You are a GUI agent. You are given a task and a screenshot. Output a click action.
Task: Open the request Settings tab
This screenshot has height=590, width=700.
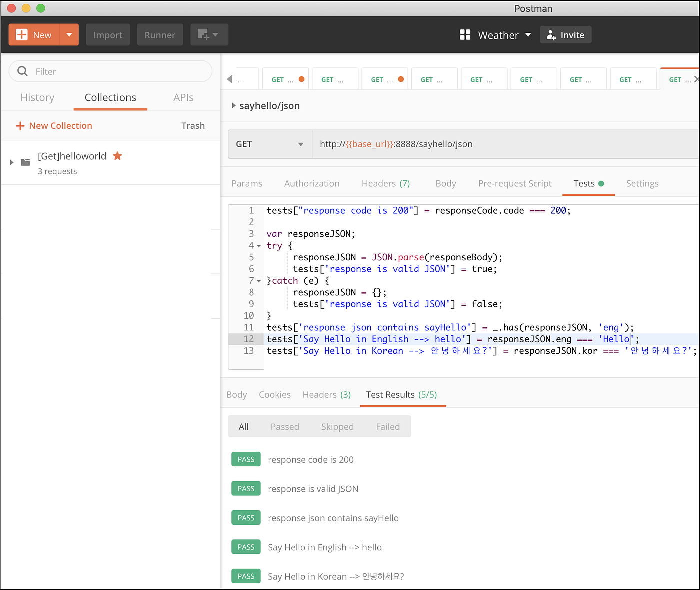click(x=642, y=183)
